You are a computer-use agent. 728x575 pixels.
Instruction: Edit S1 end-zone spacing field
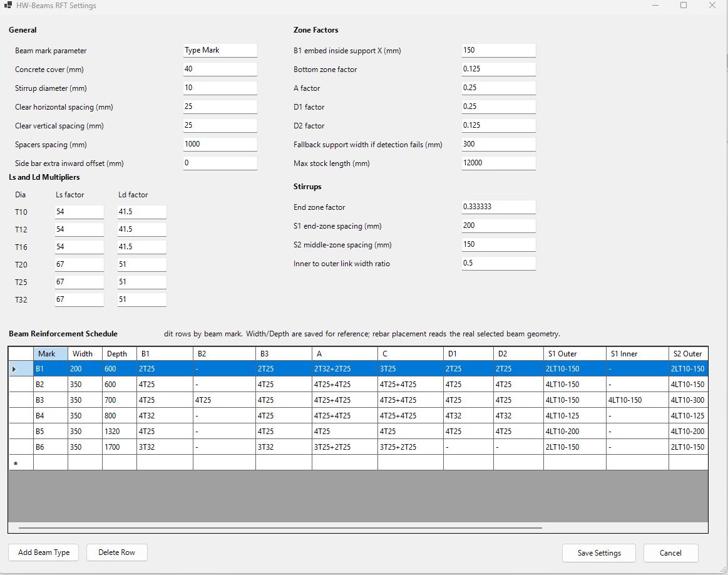(499, 225)
